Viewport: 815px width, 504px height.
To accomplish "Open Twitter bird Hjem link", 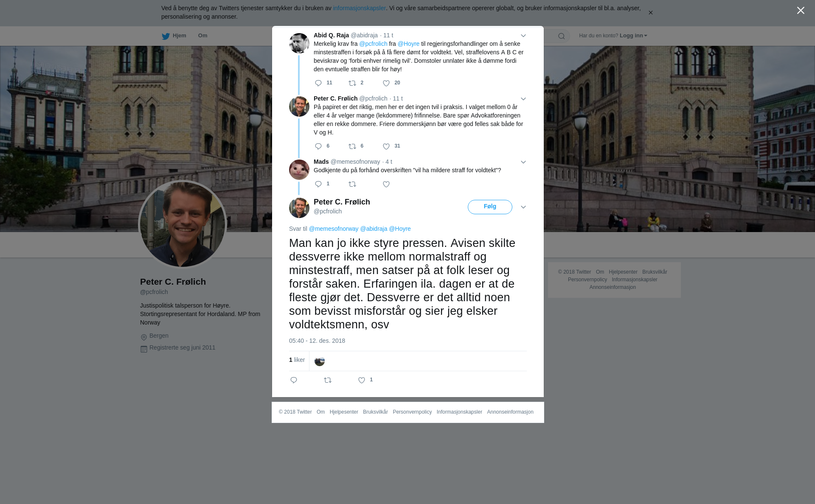I will click(x=174, y=36).
